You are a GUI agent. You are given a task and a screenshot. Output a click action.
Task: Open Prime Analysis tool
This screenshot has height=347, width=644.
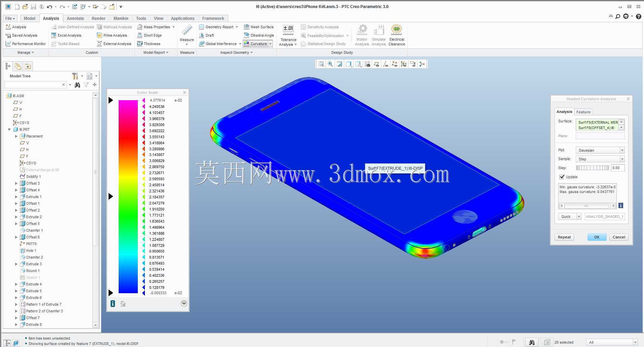click(x=112, y=35)
